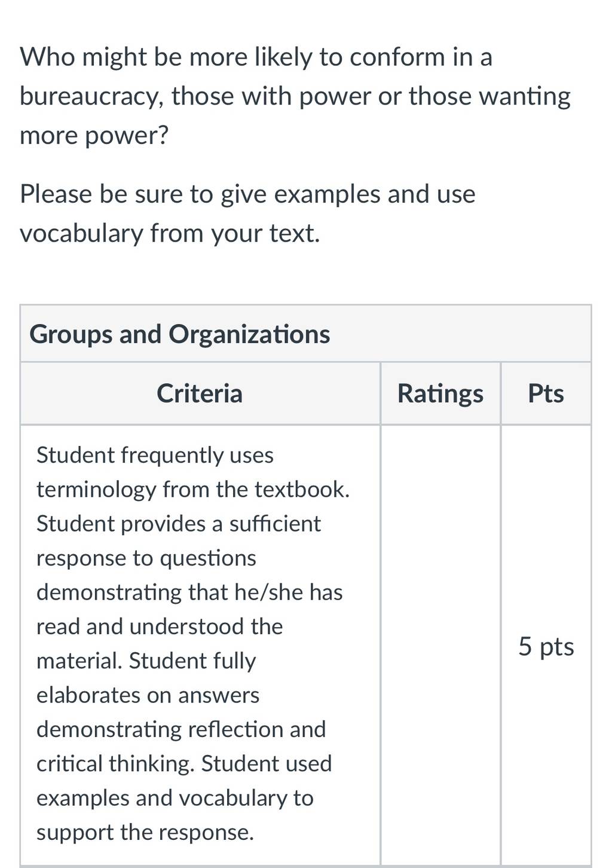This screenshot has width=612, height=868.
Task: Click the empty Ratings cell in the rubric
Action: [440, 644]
